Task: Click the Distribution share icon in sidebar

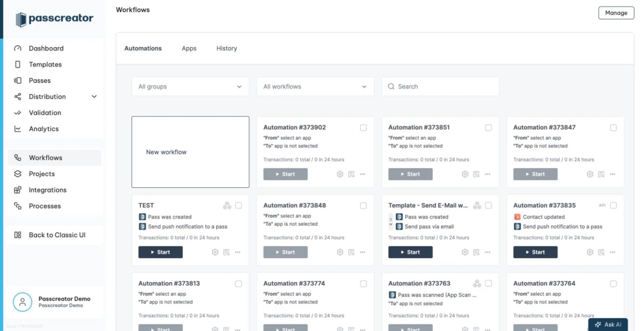Action: [x=18, y=97]
